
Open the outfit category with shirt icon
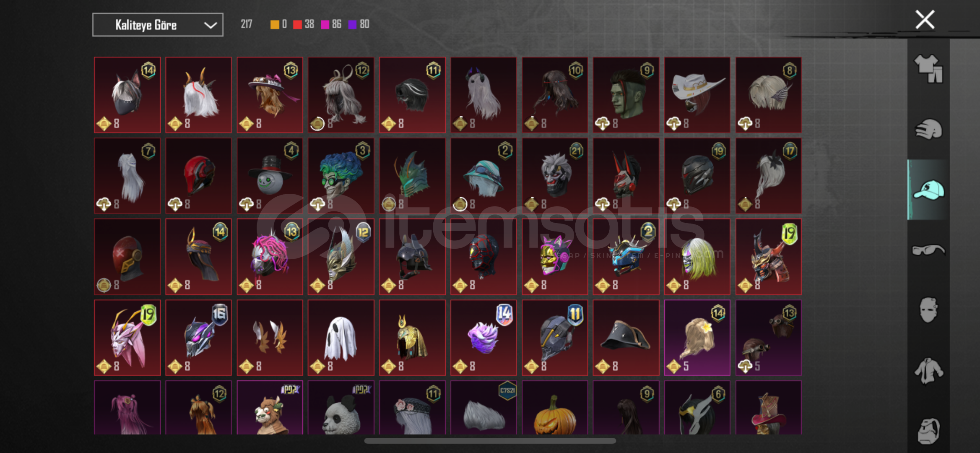[x=928, y=68]
